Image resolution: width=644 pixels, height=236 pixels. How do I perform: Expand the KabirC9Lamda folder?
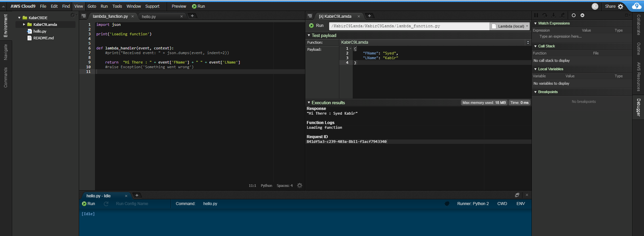coord(24,25)
